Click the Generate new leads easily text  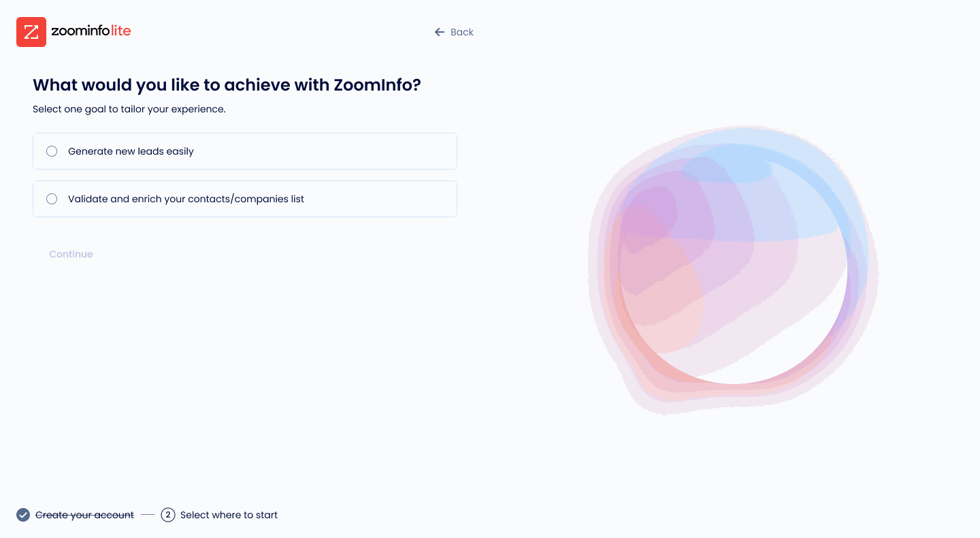point(131,151)
